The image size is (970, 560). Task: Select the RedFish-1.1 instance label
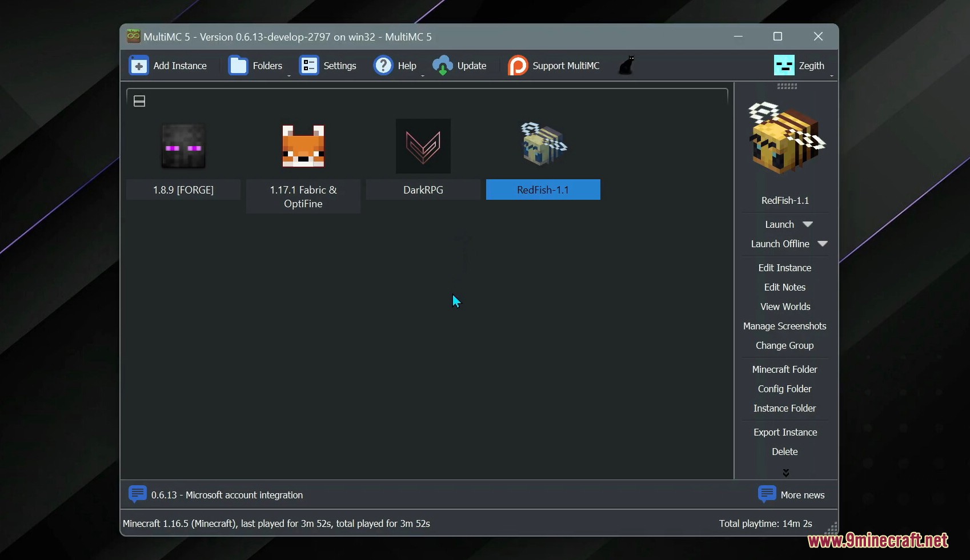(x=543, y=190)
